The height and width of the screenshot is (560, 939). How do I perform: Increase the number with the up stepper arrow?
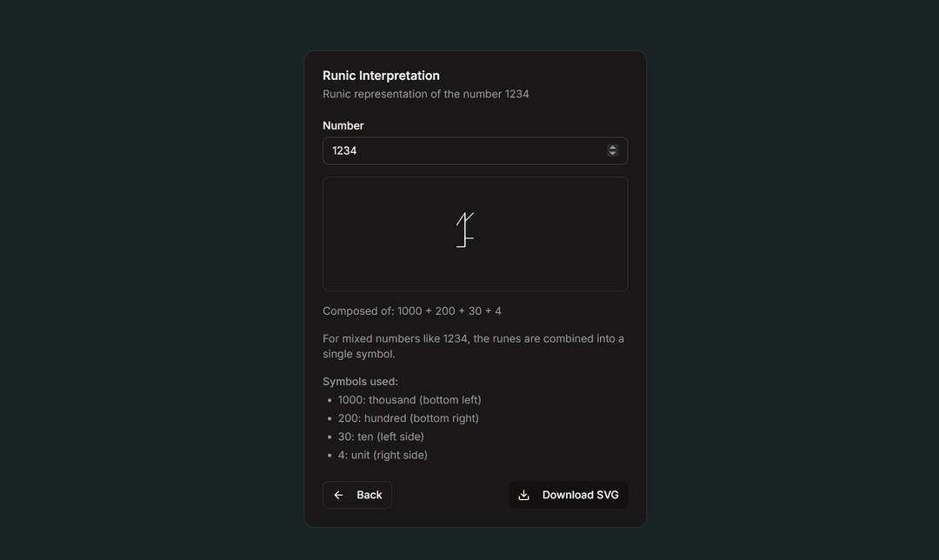612,147
